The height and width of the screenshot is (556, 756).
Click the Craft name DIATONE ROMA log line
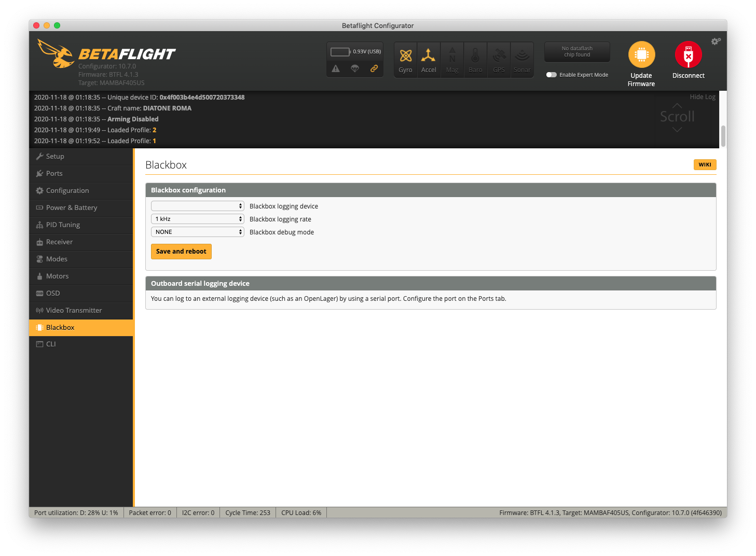click(x=113, y=108)
